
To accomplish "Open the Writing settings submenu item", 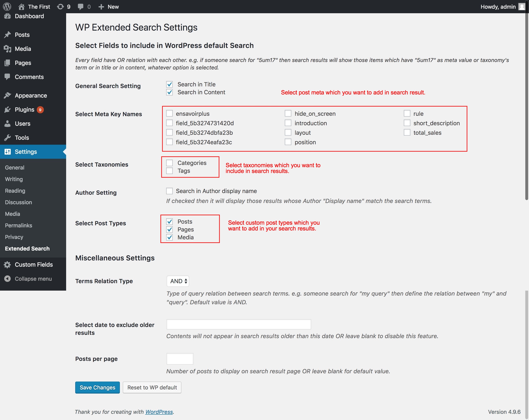I will click(x=14, y=179).
